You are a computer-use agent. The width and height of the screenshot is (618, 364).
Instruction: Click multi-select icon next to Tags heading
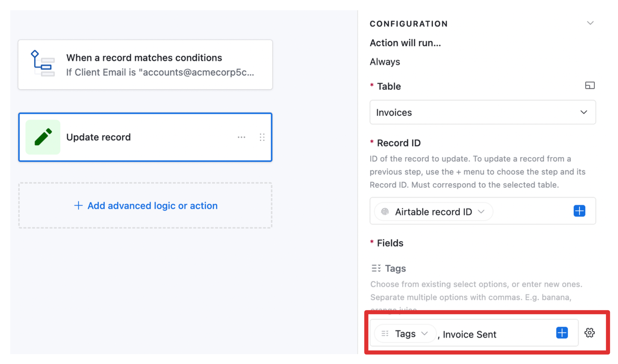coord(376,268)
